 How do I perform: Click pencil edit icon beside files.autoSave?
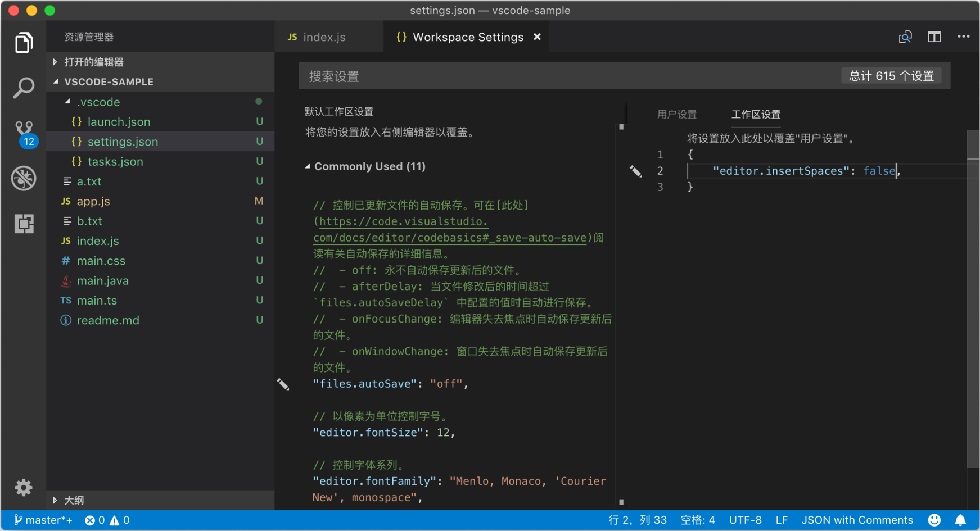click(283, 384)
